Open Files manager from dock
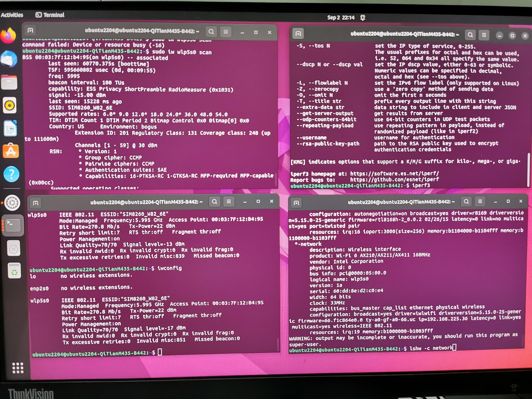This screenshot has width=532, height=399. (x=9, y=82)
